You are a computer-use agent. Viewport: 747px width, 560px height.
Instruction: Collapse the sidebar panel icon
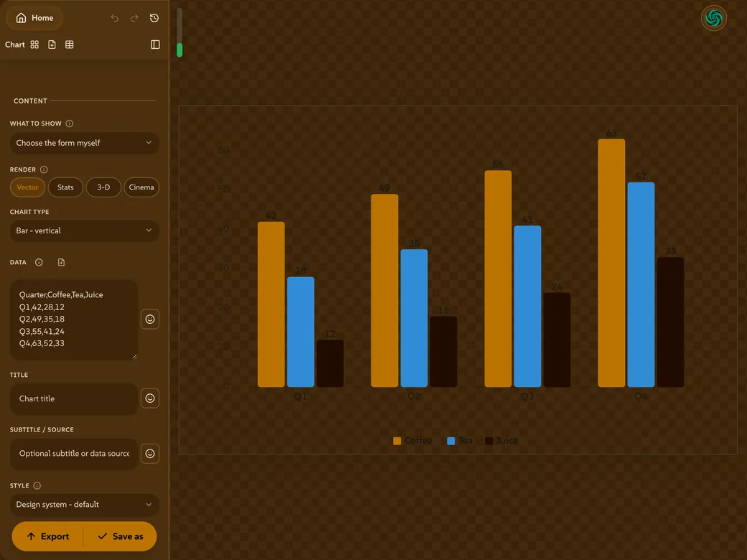[155, 45]
